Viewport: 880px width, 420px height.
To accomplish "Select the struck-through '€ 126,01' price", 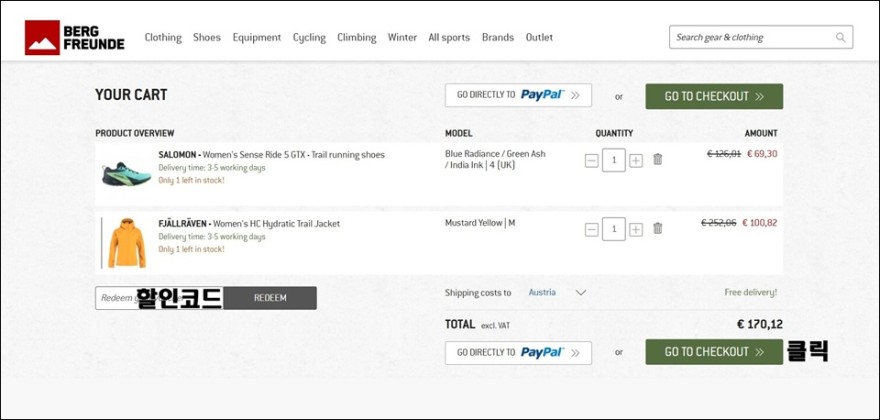I will click(724, 154).
